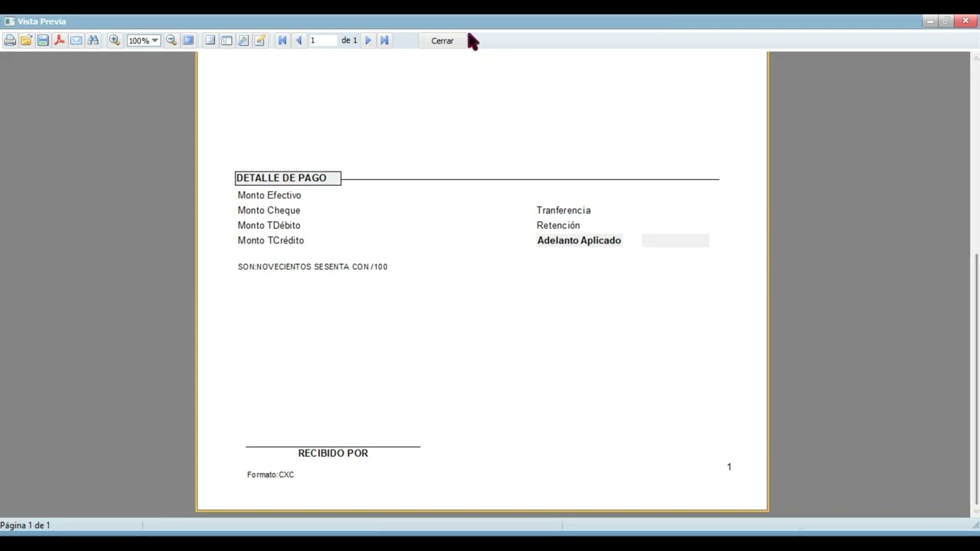Click the RECIBIDO POR signature label
Screen dimensions: 980x551
[x=333, y=453]
